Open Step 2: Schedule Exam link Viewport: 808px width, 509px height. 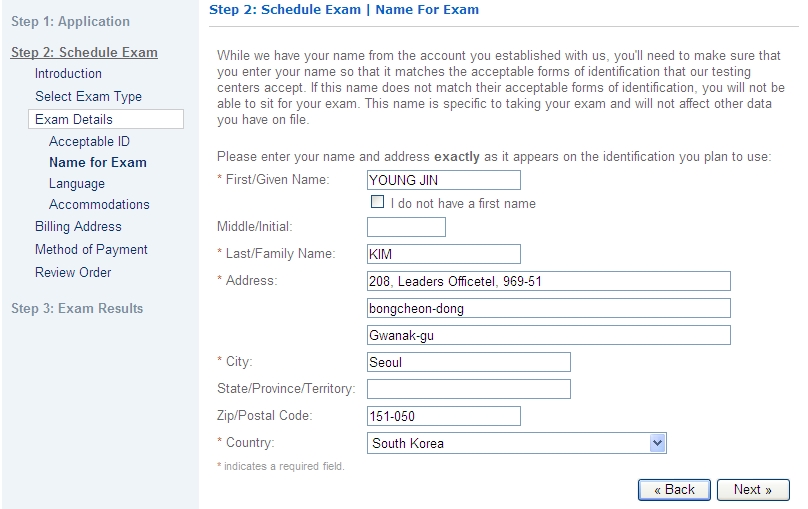coord(84,53)
